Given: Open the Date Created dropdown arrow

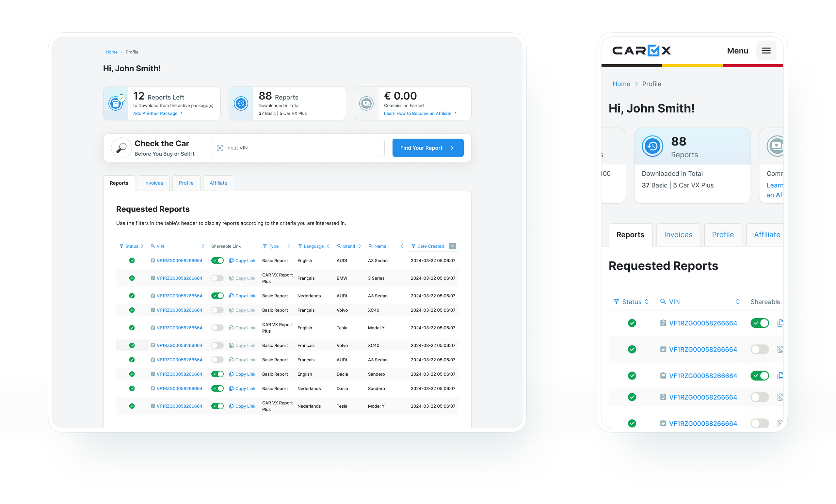Looking at the screenshot, I should tap(452, 246).
